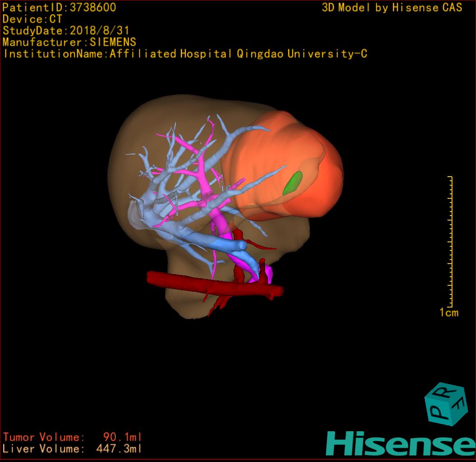Click the 'Liver Volume: 447.3ml' readout
Viewport: 476px width, 462px height.
(x=72, y=448)
